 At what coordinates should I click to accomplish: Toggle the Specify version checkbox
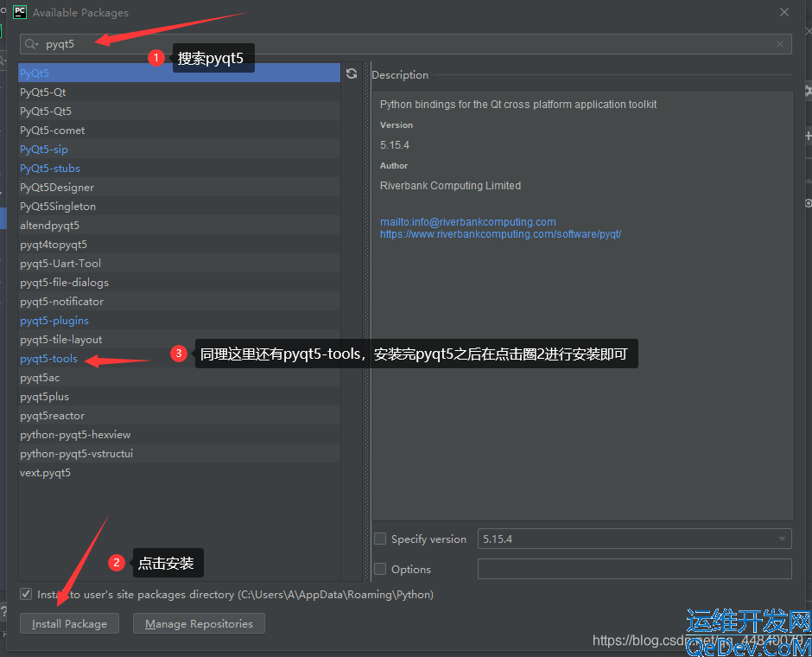tap(380, 539)
